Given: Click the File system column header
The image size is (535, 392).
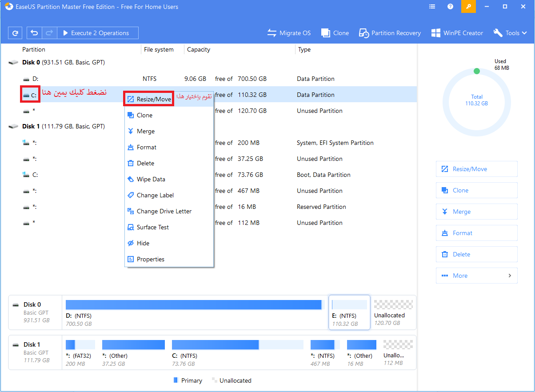Looking at the screenshot, I should tap(159, 49).
